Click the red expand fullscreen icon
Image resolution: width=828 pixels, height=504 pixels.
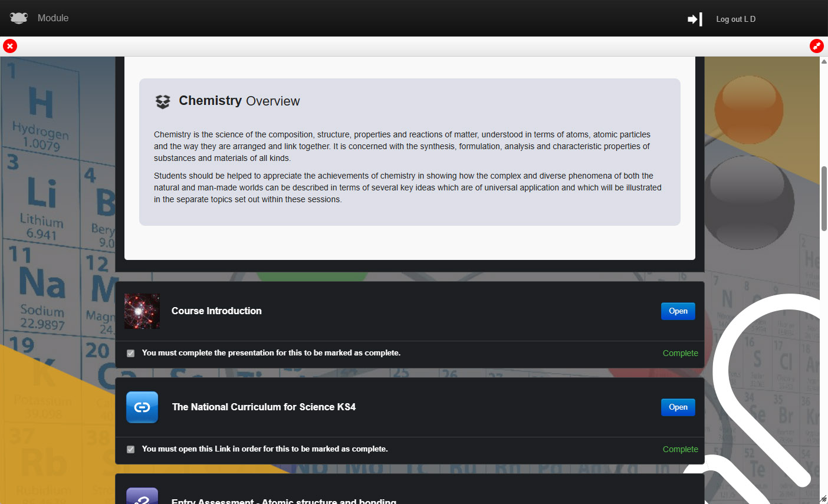pos(816,46)
